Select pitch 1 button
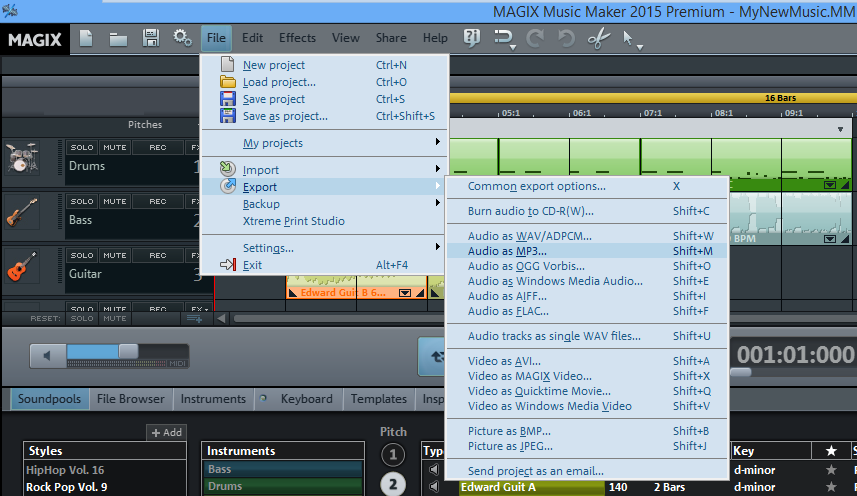Screen dimensions: 857x496 click(392, 454)
